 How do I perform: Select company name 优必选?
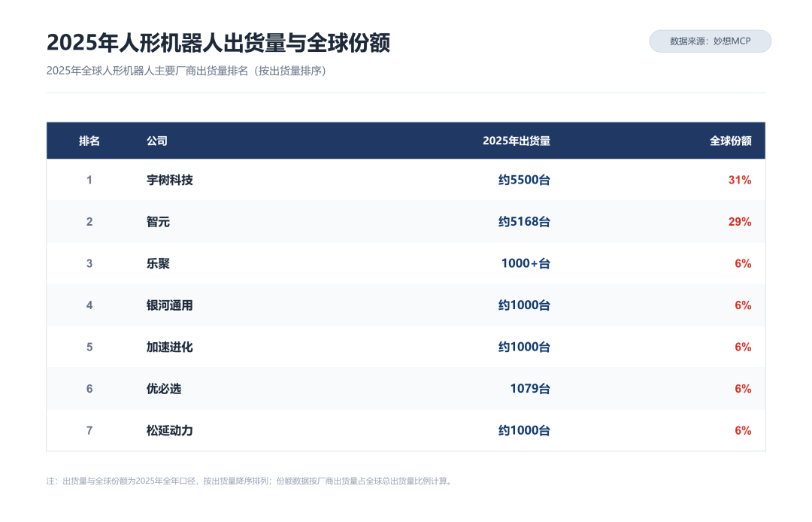coord(164,389)
